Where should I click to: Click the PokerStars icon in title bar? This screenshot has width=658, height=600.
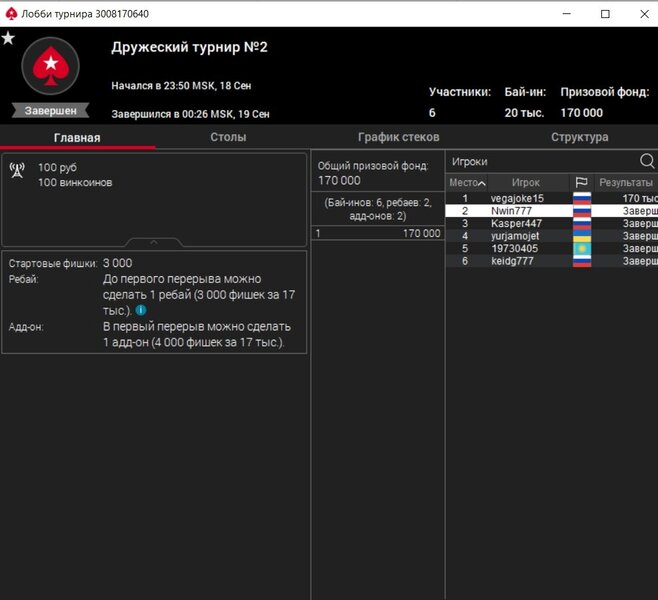tap(10, 13)
